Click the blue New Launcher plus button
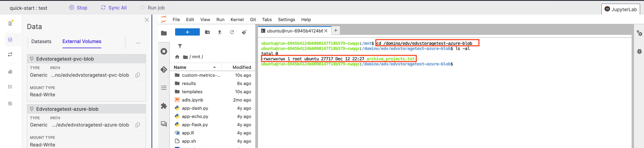Screen dimensions: 644x148 (187, 32)
